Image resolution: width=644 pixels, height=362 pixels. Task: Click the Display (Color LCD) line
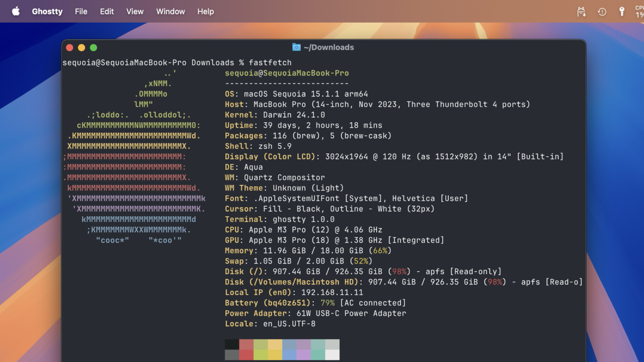point(394,157)
